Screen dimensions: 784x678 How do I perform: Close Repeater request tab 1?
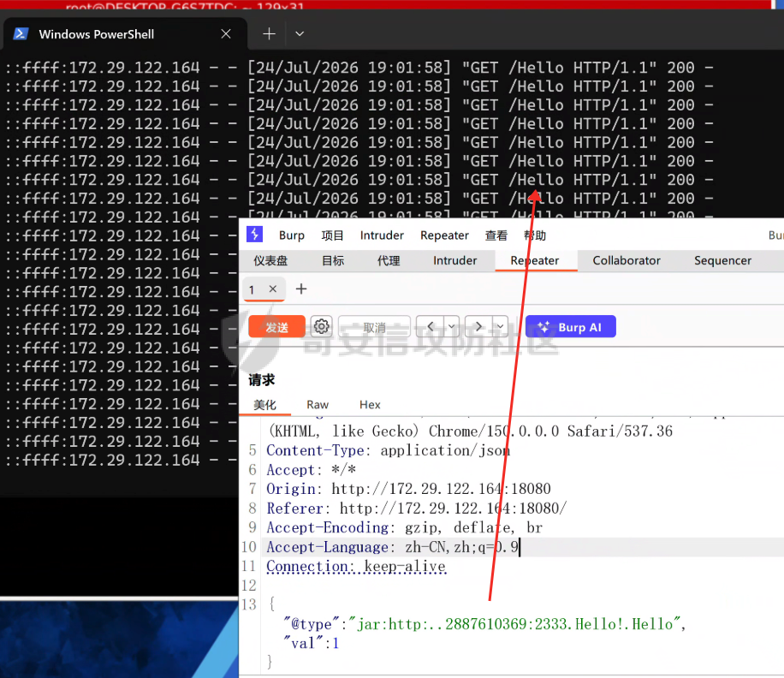272,289
